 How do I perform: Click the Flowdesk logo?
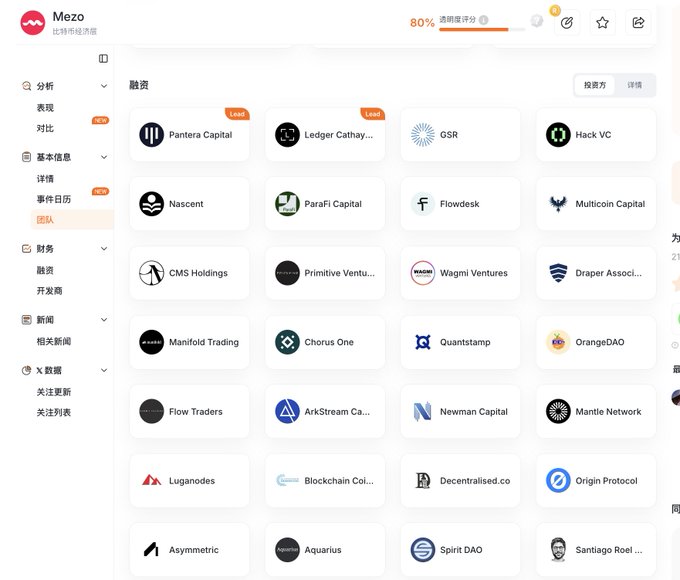[423, 203]
